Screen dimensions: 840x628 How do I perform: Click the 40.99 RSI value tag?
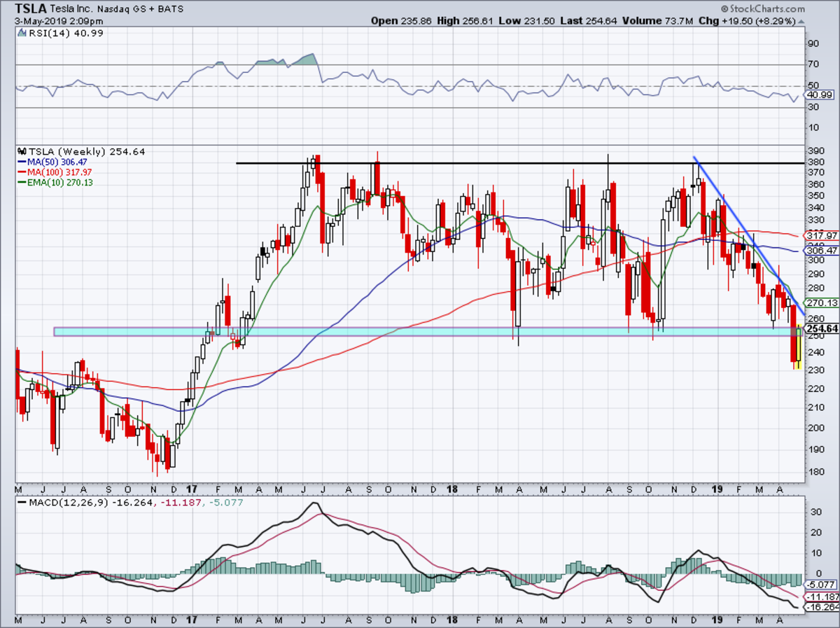click(x=821, y=95)
